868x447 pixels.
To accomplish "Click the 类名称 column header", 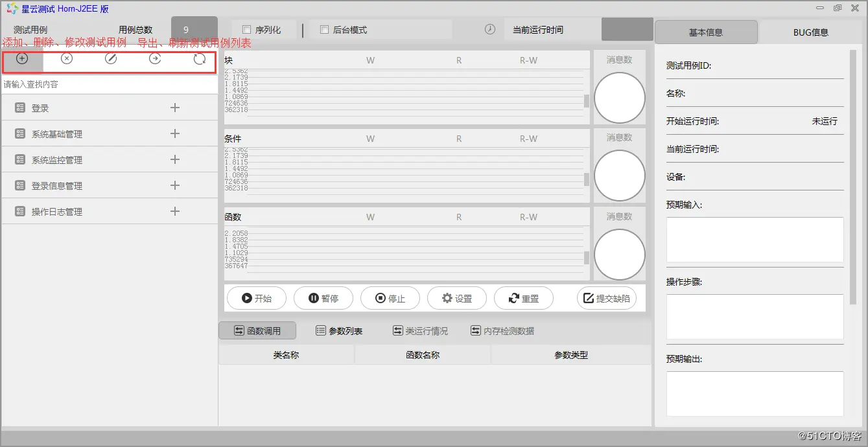I will 286,355.
